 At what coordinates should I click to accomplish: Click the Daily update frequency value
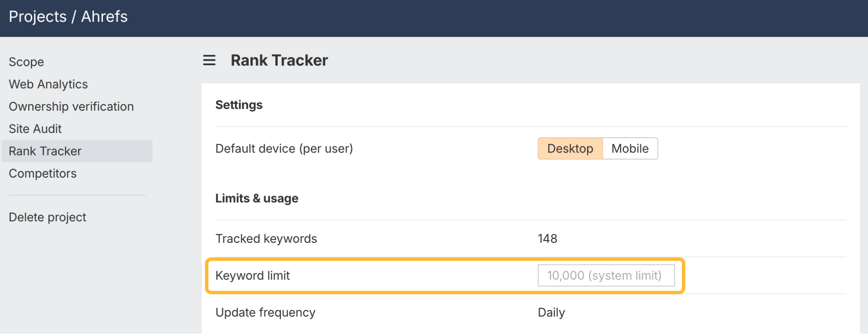coord(551,312)
